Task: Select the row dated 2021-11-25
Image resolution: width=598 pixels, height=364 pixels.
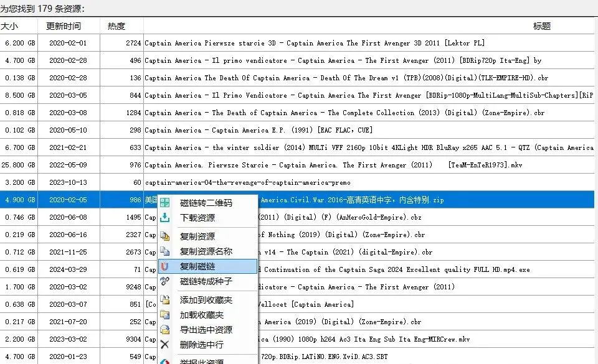Action: 297,252
